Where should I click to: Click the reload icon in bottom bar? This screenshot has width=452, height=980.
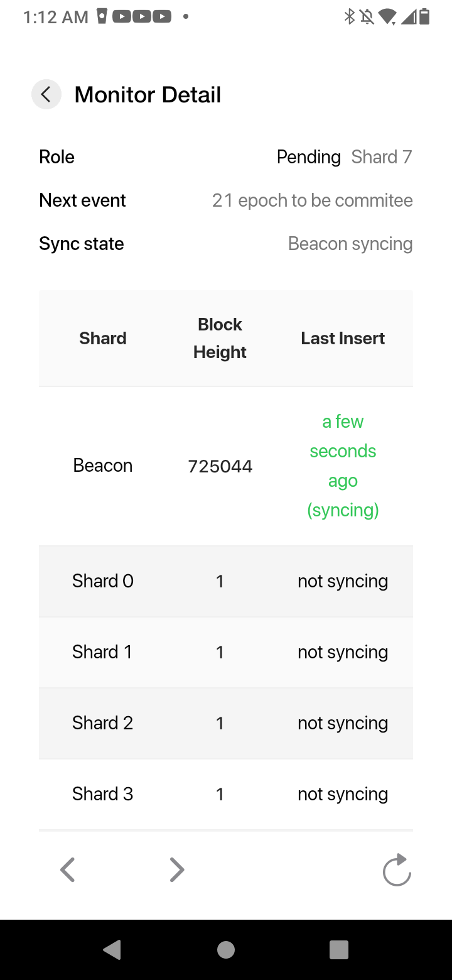coord(397,870)
